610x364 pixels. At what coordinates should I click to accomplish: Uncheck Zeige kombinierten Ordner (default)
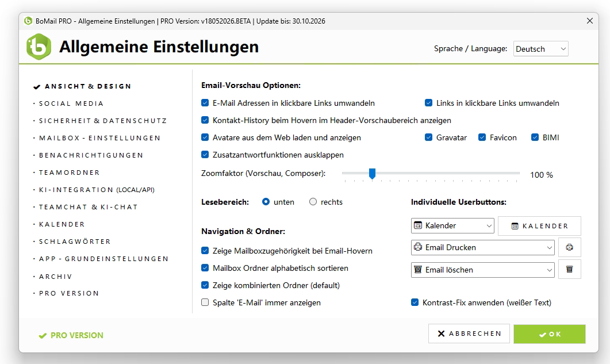click(x=205, y=285)
